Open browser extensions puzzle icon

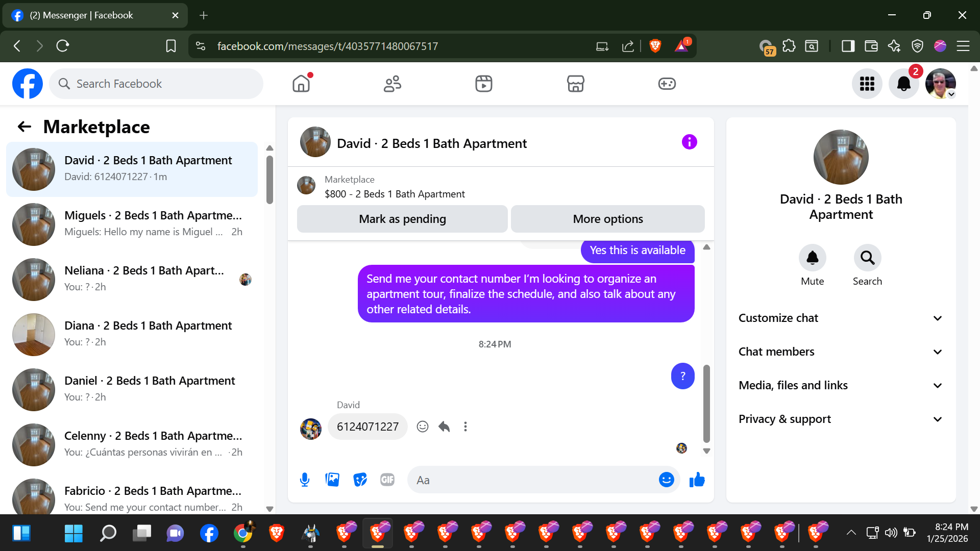[x=789, y=46]
